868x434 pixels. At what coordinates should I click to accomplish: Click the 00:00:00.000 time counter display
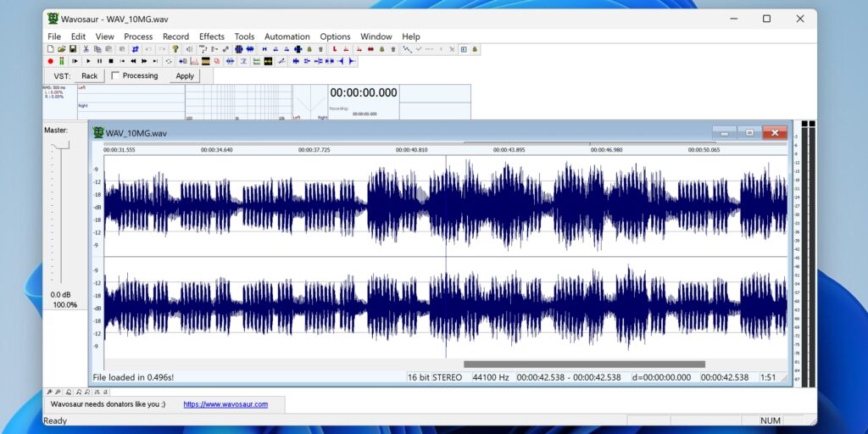(x=364, y=93)
